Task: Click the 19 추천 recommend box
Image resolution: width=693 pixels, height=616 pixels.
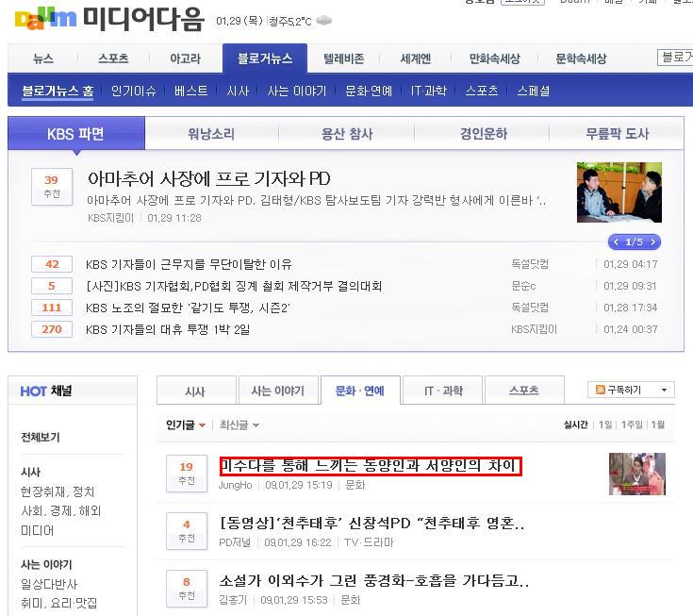Action: pyautogui.click(x=187, y=474)
